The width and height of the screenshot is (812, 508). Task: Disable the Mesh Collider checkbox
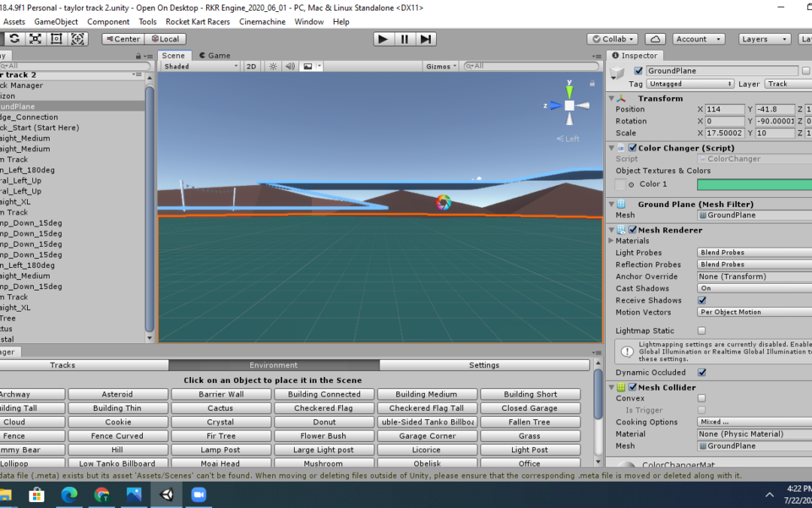point(632,388)
